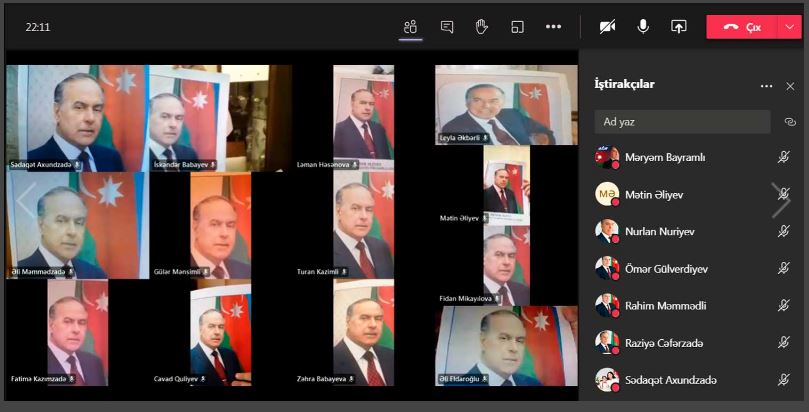Copy meeting link icon beside search box

[789, 122]
